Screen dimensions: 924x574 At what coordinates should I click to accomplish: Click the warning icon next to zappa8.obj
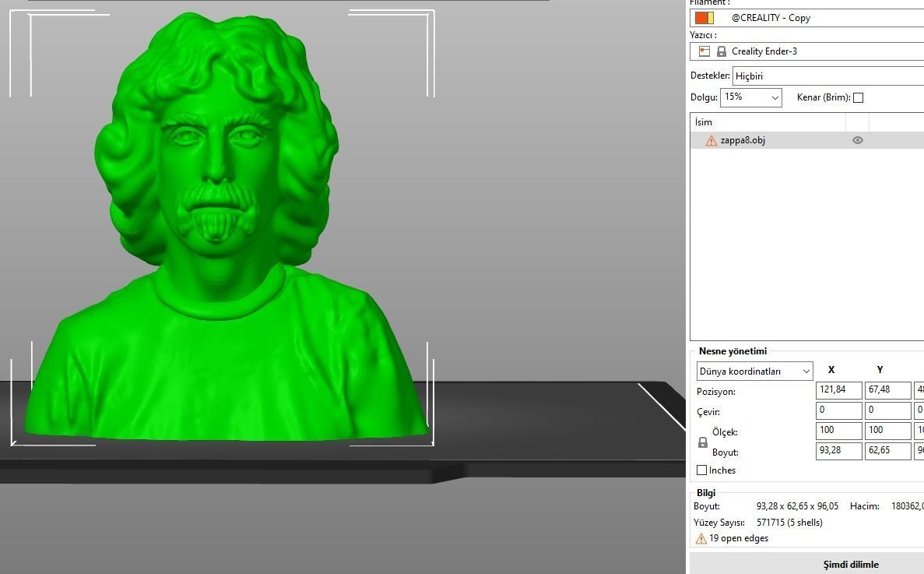click(x=711, y=140)
